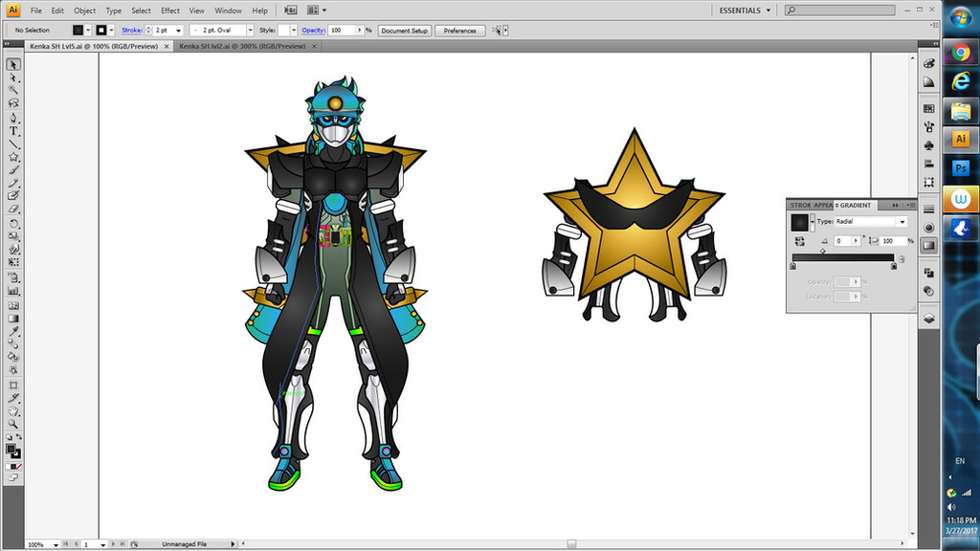Select the Zoom magnifier tool

tap(13, 424)
